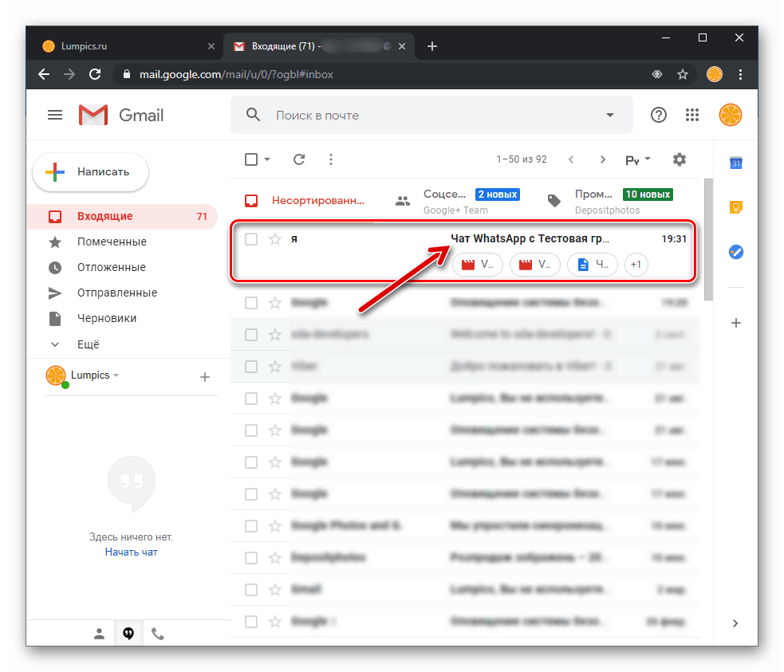Viewport: 784px width, 672px height.
Task: Go back with the browser back arrow
Action: (x=44, y=74)
